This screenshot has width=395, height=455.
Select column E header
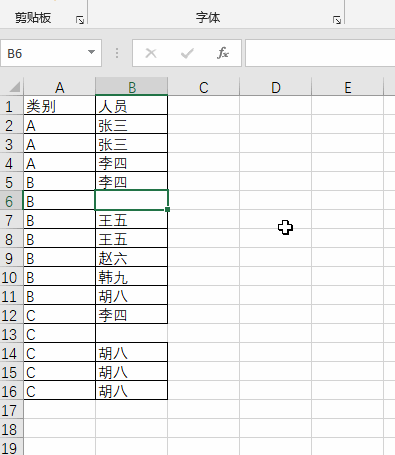point(348,87)
